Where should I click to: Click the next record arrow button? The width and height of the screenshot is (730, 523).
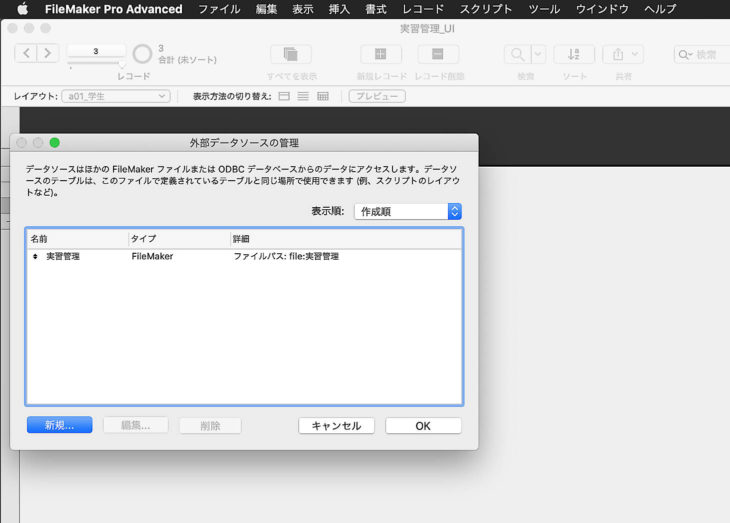click(48, 53)
